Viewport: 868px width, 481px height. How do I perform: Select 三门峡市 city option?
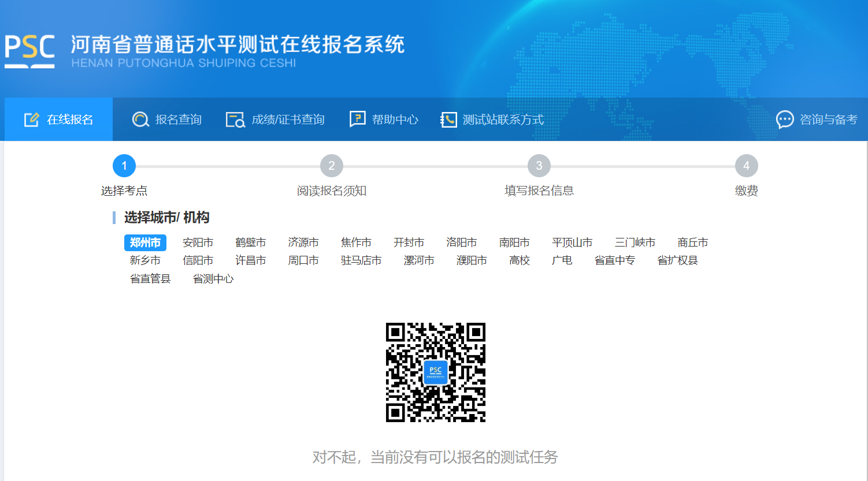pyautogui.click(x=635, y=243)
